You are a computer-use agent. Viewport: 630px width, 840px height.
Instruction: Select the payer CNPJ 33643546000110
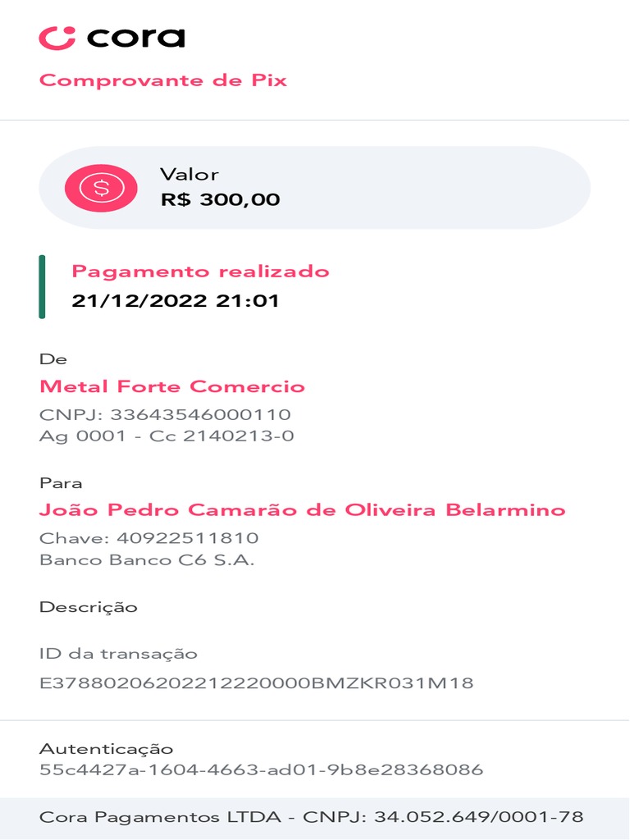[165, 414]
